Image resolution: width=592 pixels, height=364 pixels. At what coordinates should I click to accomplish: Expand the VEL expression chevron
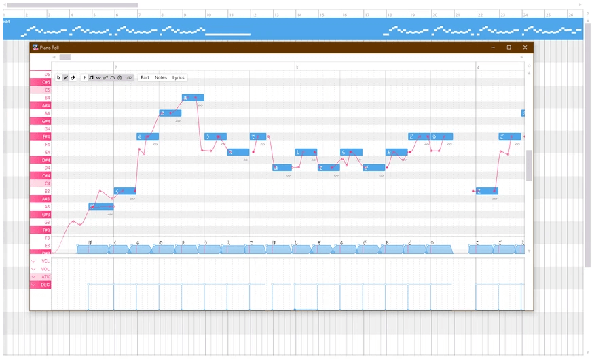(x=33, y=261)
